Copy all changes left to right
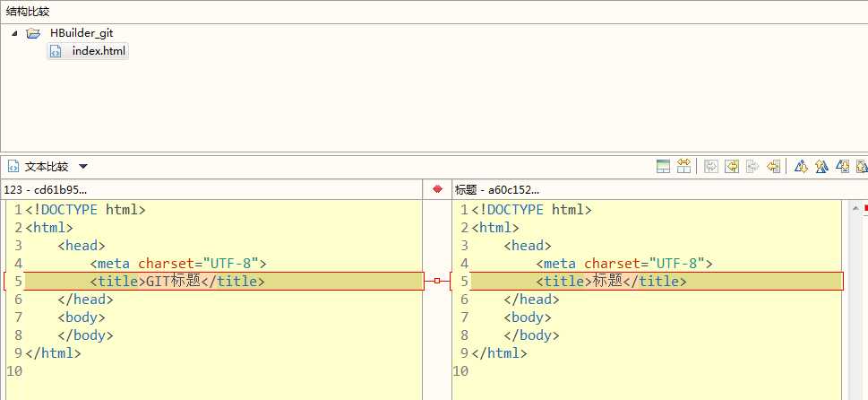 click(710, 166)
